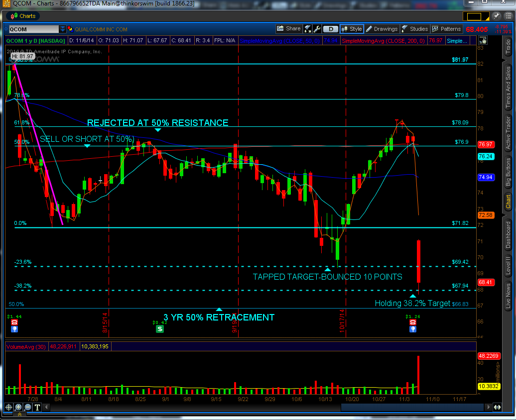Click the quick studies flask icon

tap(307, 29)
